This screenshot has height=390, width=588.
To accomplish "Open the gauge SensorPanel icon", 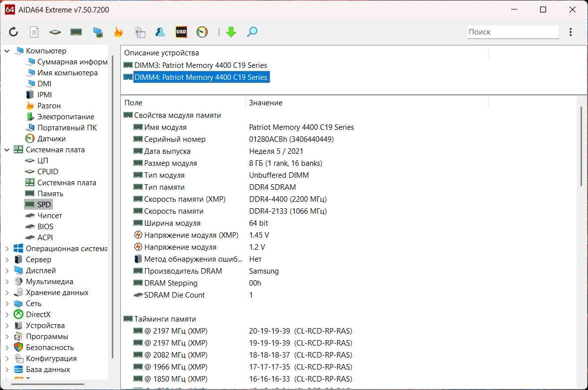I will coord(202,32).
